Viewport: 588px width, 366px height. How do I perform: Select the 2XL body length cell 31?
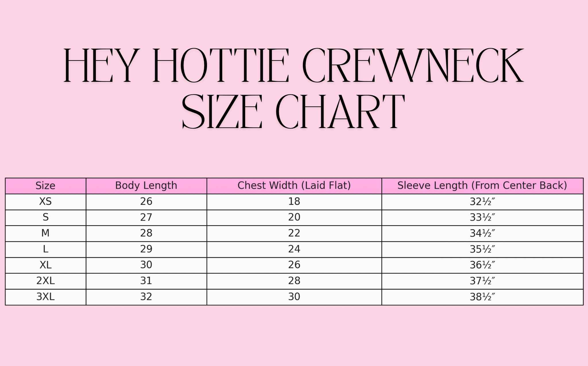pyautogui.click(x=146, y=281)
